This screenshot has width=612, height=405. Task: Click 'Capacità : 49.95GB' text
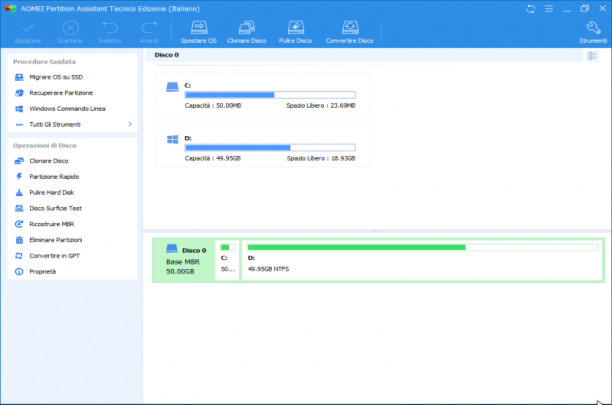(x=213, y=158)
